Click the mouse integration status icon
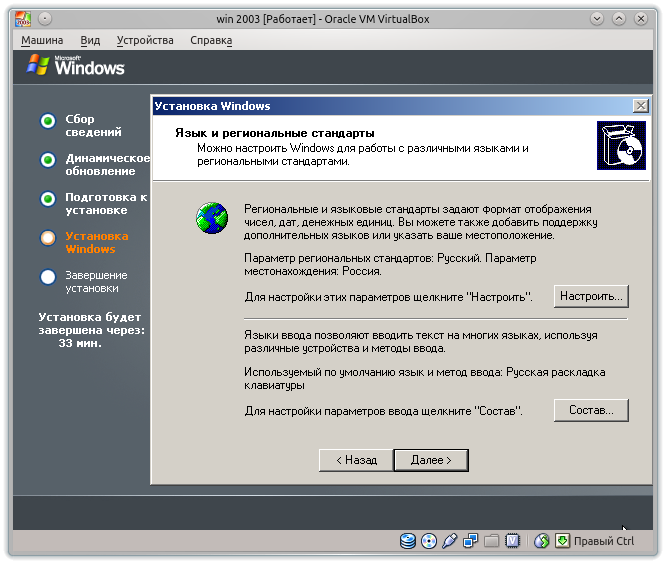This screenshot has height=564, width=666. click(542, 541)
